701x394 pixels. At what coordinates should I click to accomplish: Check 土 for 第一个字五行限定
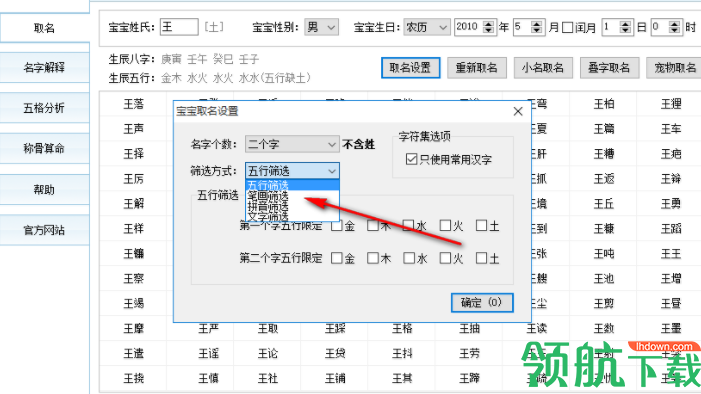pos(481,226)
